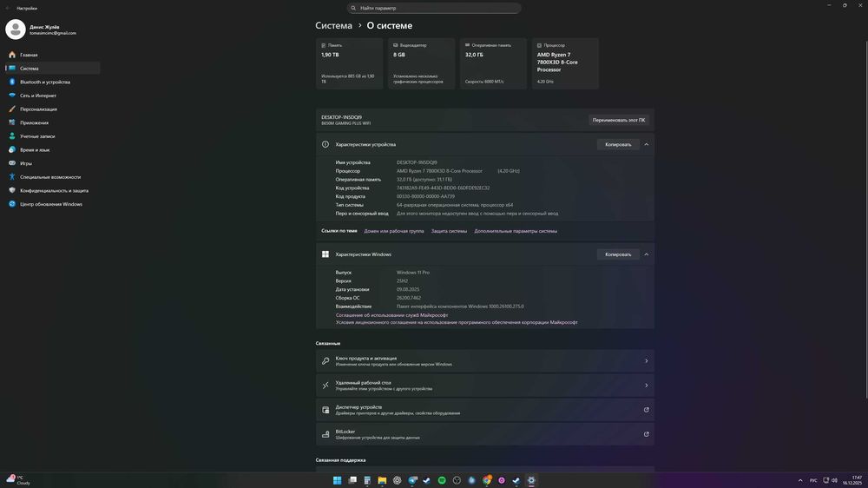
Task: Click the BitLocker lock icon
Action: click(325, 434)
